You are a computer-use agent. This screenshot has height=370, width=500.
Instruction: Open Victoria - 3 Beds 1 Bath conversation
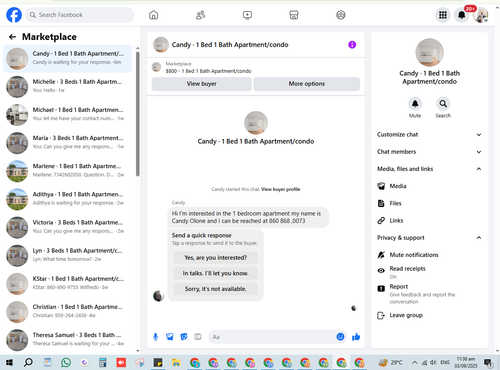pos(67,227)
